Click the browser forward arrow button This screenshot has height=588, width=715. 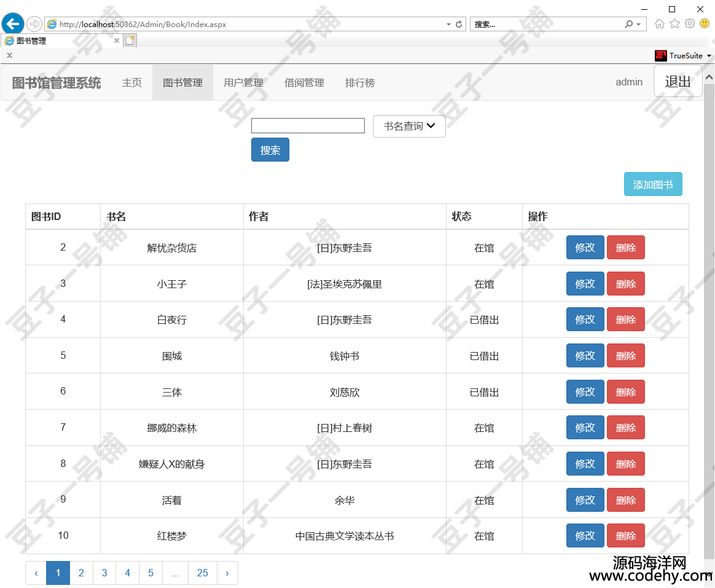[34, 24]
